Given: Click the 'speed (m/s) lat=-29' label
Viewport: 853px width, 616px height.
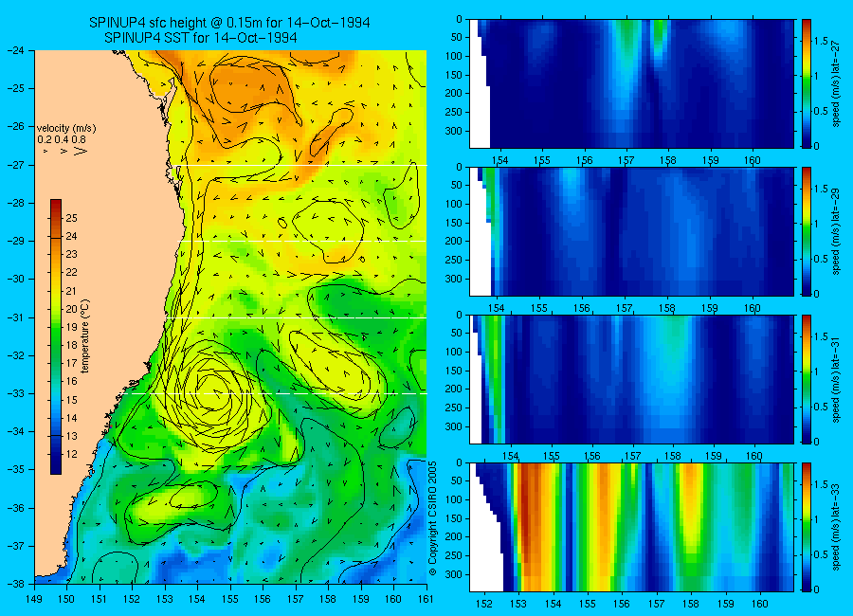Looking at the screenshot, I should point(836,232).
